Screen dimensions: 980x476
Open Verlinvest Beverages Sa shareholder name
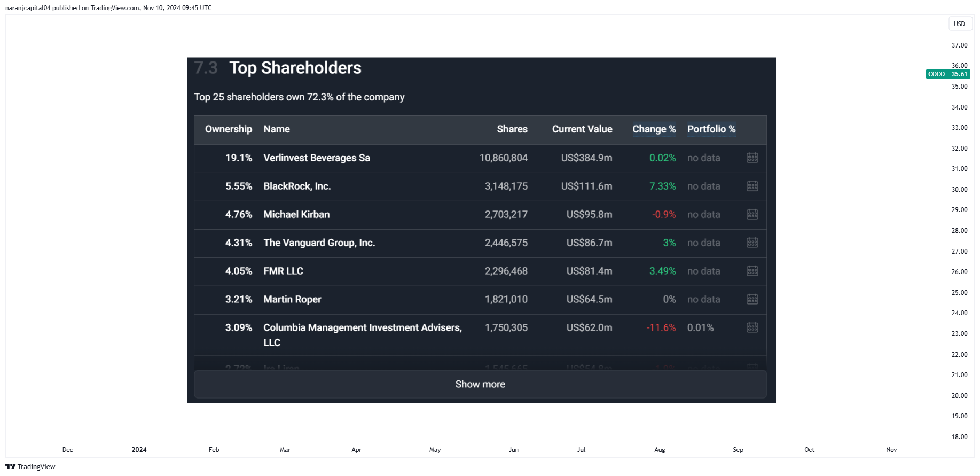[x=317, y=158]
